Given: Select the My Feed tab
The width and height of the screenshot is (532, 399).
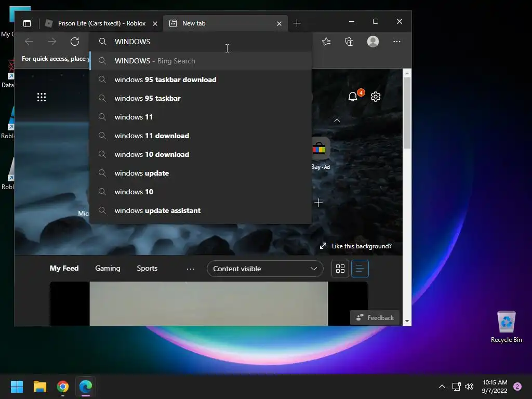Looking at the screenshot, I should click(64, 268).
